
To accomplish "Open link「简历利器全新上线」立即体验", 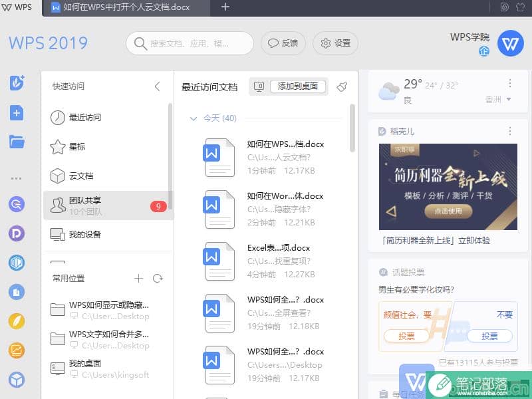I will [x=436, y=241].
